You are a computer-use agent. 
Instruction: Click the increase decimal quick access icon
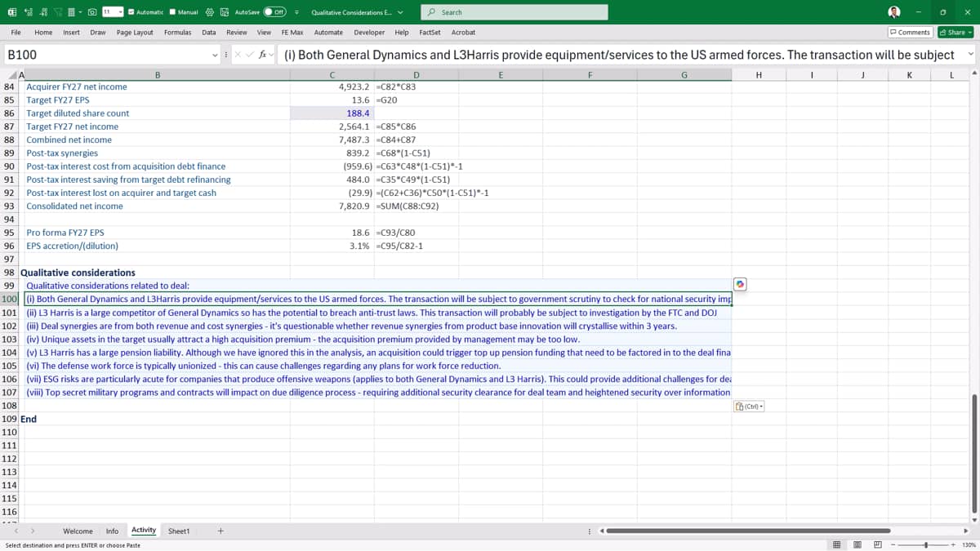pyautogui.click(x=29, y=12)
